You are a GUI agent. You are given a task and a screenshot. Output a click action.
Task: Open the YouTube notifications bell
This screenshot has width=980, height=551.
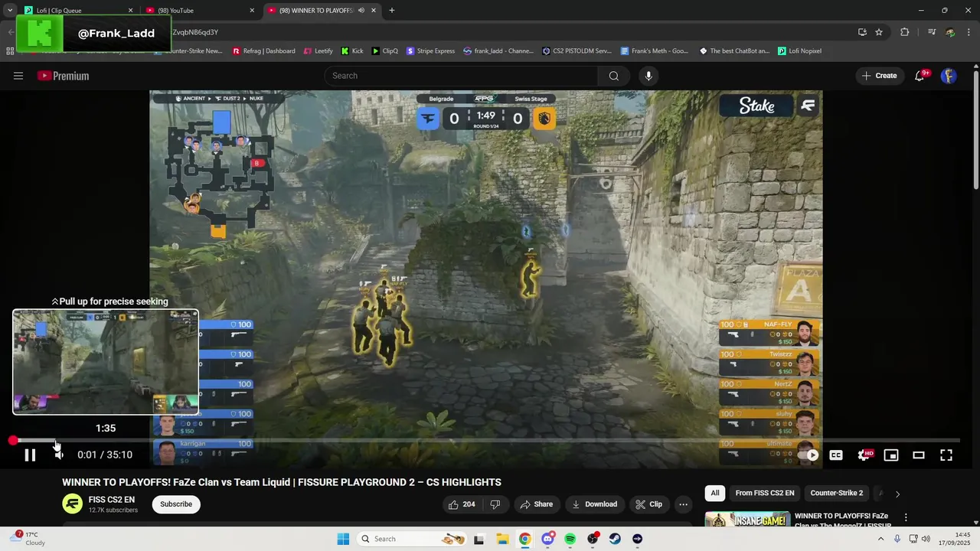pyautogui.click(x=920, y=76)
